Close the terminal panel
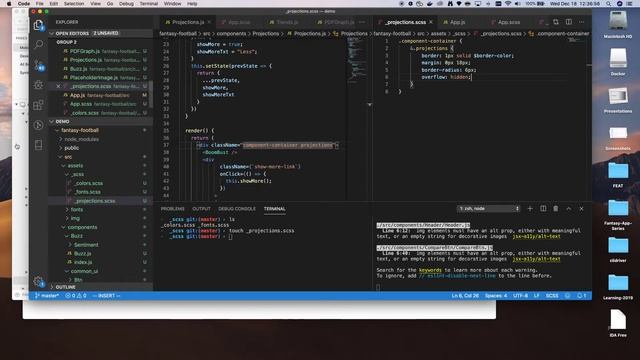The image size is (640, 360). click(582, 209)
